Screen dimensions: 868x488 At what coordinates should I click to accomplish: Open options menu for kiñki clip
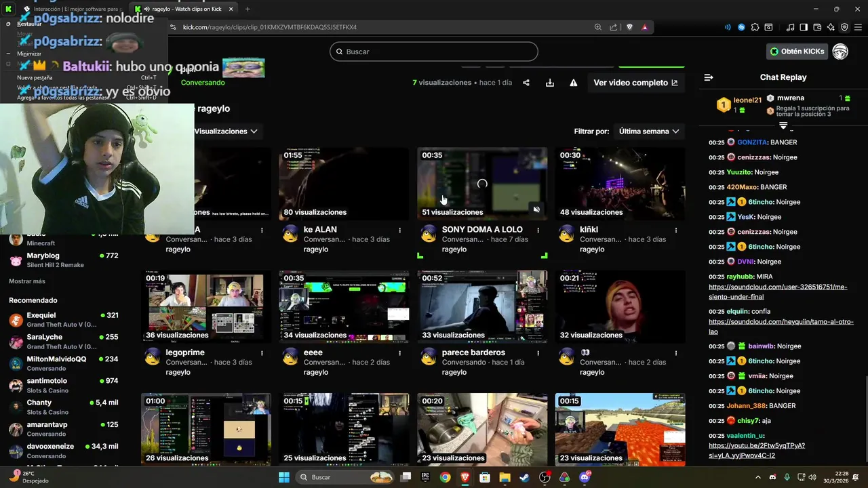676,230
